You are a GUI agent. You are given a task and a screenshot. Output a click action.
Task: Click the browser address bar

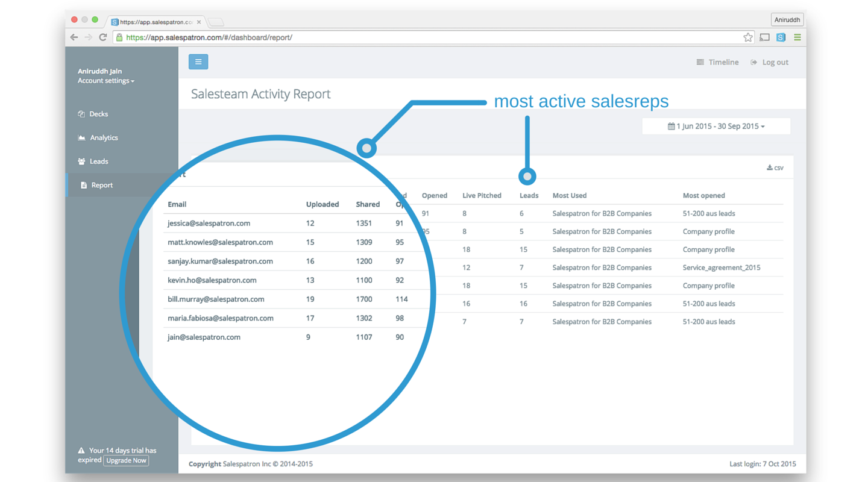428,37
